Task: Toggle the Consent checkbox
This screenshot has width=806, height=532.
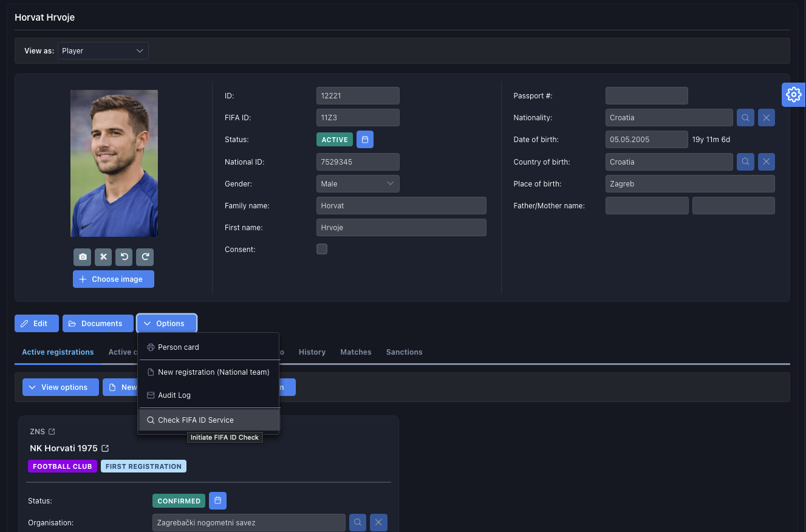Action: [322, 249]
